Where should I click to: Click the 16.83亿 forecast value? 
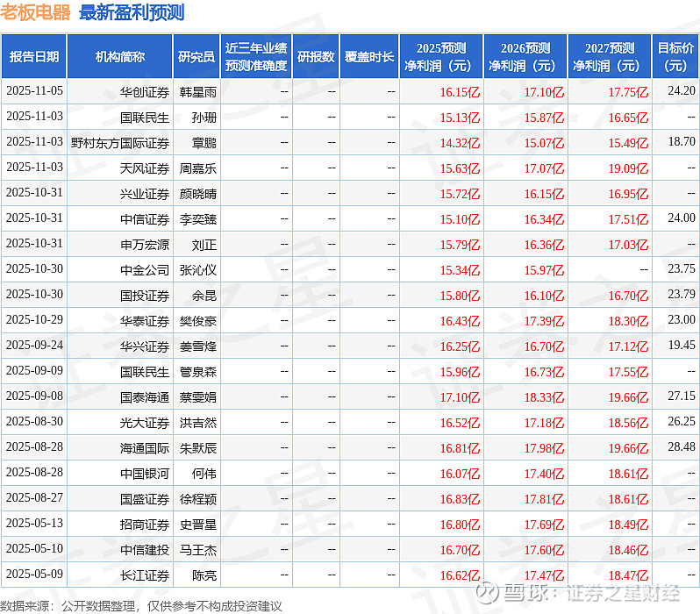click(460, 500)
